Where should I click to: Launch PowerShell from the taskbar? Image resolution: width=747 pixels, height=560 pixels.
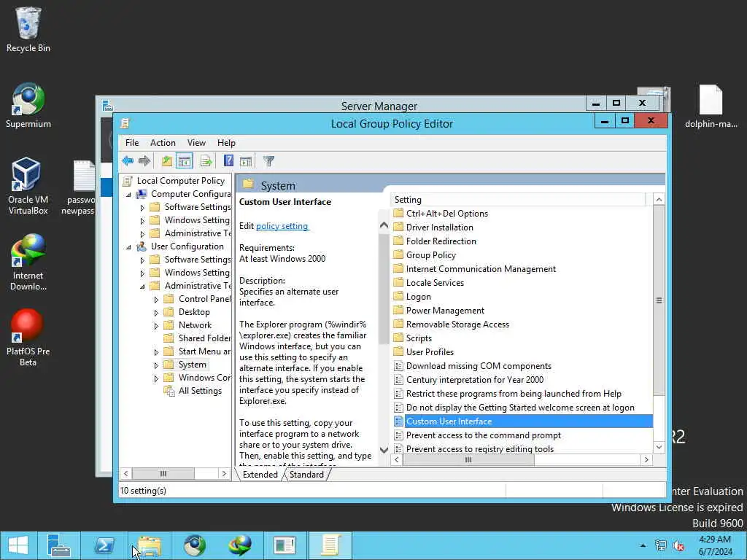(104, 545)
